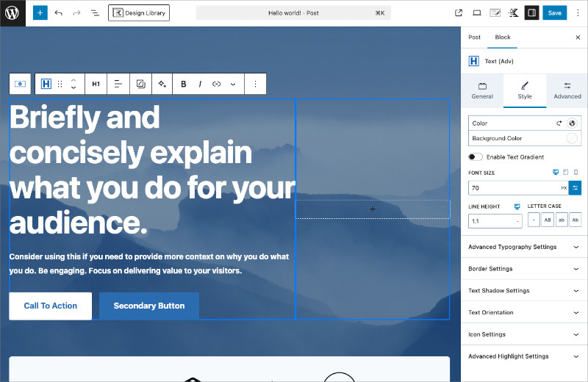This screenshot has height=382, width=588.
Task: Select the 'Consider using this' paragraph text
Action: coord(149,264)
